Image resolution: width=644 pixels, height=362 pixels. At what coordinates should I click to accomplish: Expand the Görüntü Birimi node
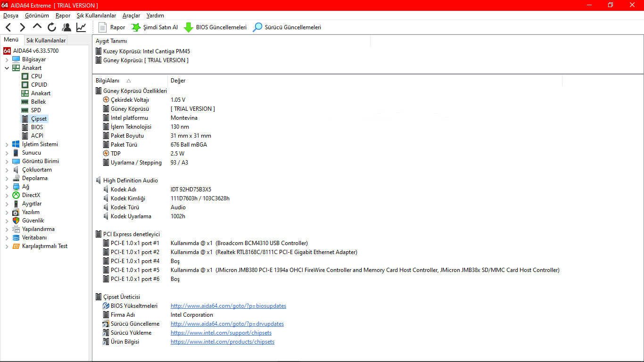click(x=7, y=161)
